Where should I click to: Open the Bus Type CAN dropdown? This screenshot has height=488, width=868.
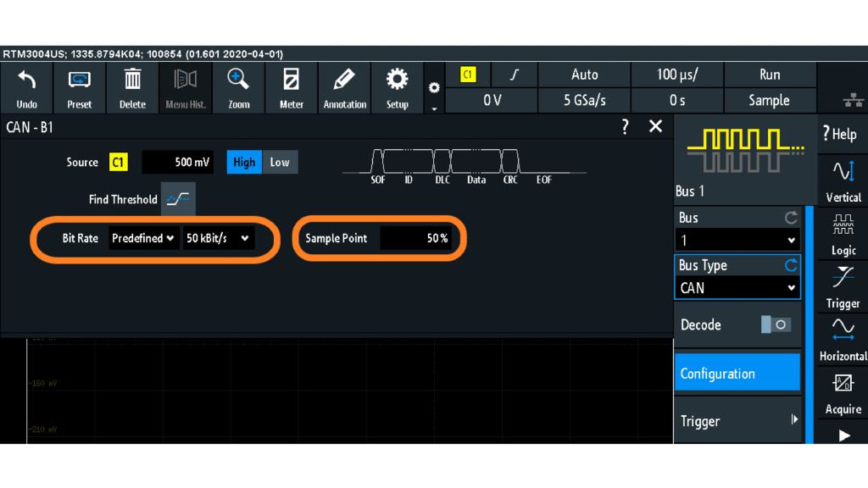[737, 288]
